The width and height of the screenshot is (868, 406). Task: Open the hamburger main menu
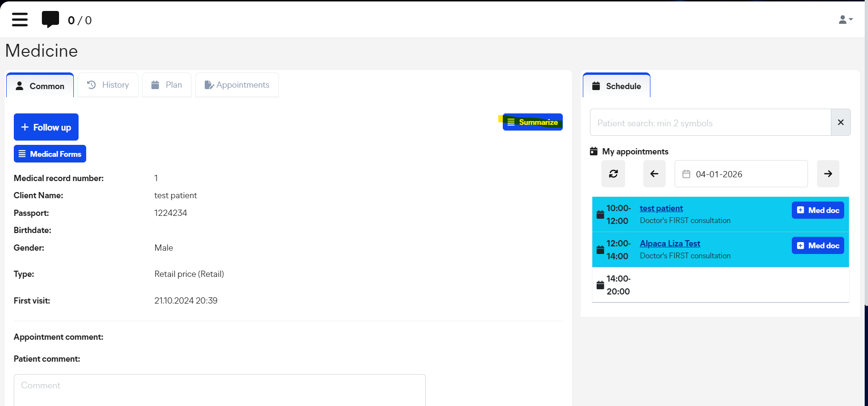point(20,20)
